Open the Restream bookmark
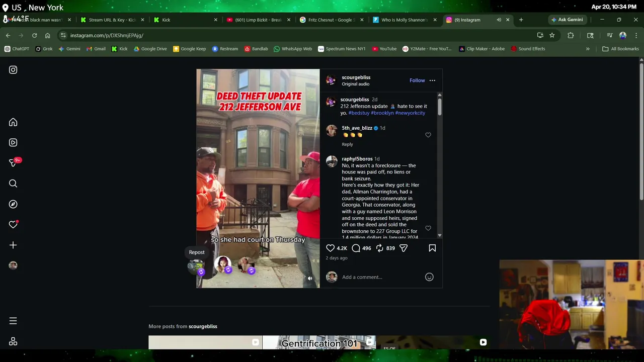This screenshot has width=644, height=362. 225,49
